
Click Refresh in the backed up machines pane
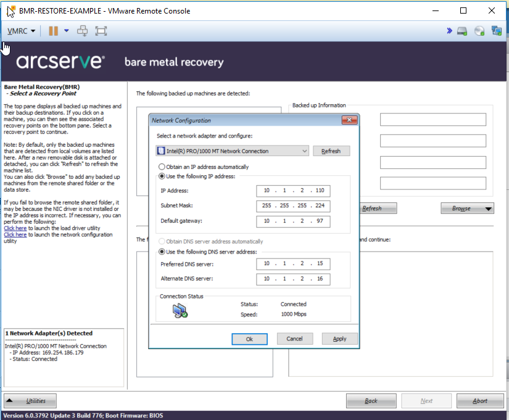click(378, 208)
